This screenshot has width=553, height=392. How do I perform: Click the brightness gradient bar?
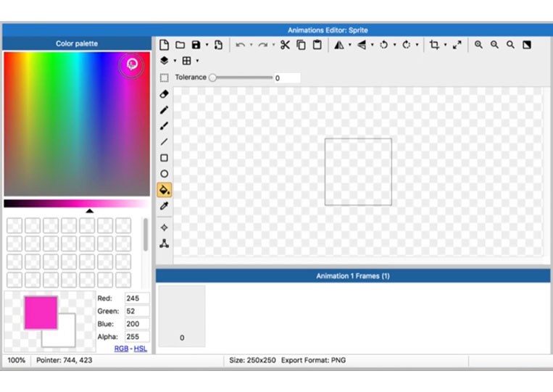(76, 203)
